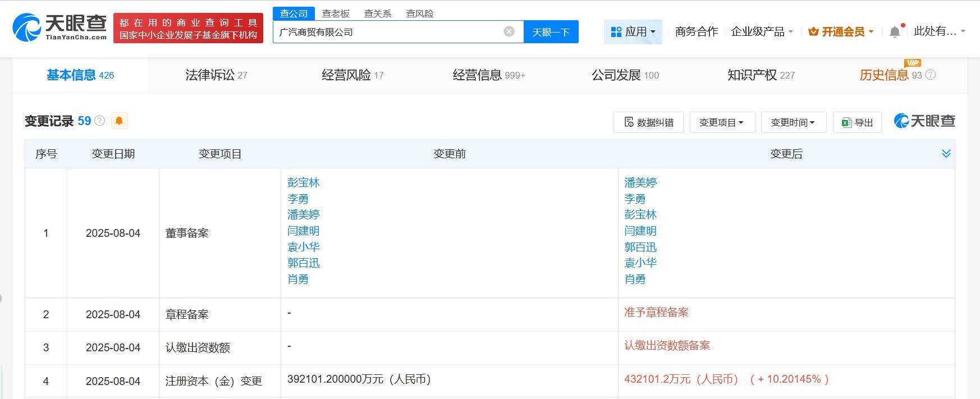Switch to 公司发展 tab

625,75
